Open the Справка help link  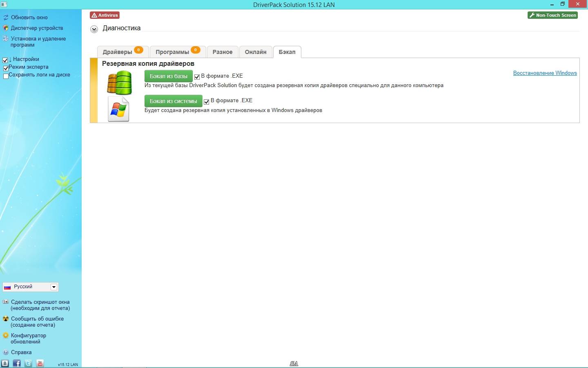21,352
